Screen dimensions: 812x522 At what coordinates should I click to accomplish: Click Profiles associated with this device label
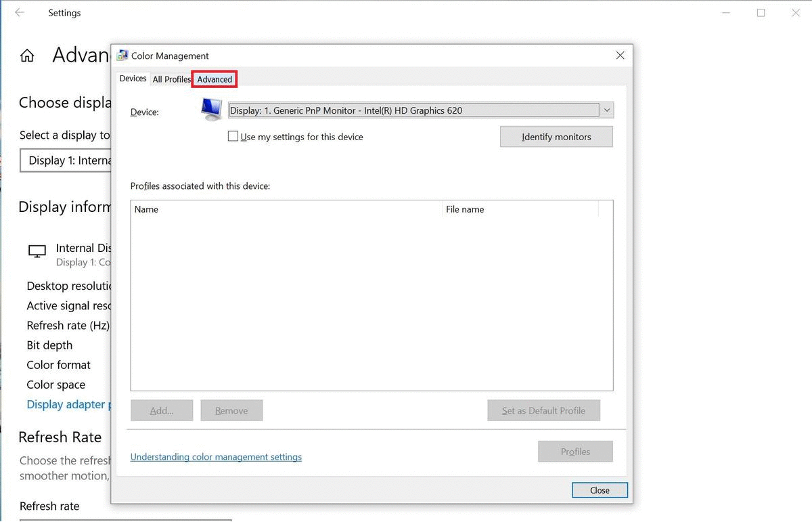click(x=200, y=186)
